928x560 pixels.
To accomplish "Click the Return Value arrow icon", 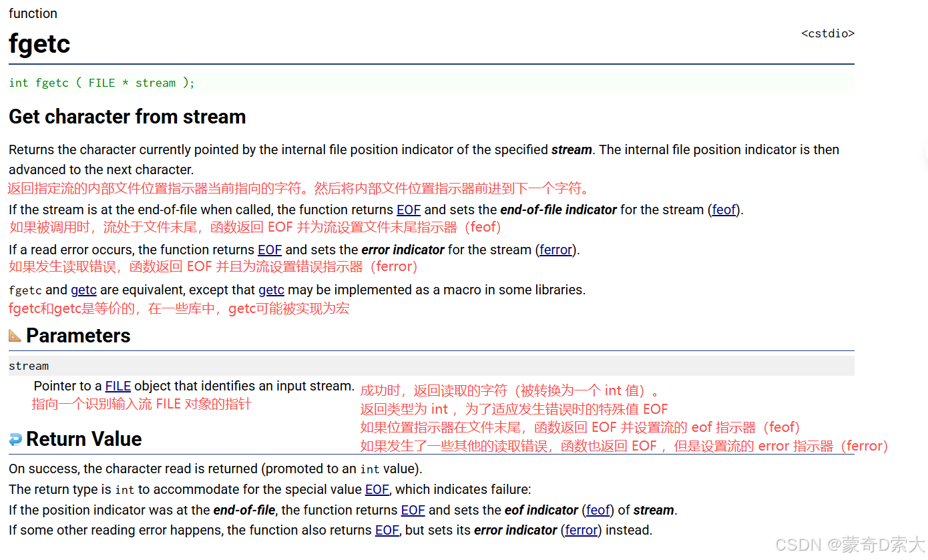I will (x=15, y=439).
